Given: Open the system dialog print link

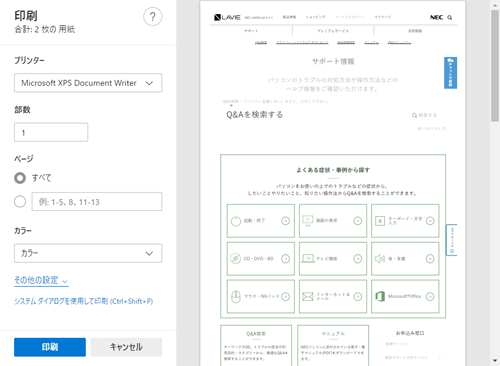Looking at the screenshot, I should pos(83,301).
